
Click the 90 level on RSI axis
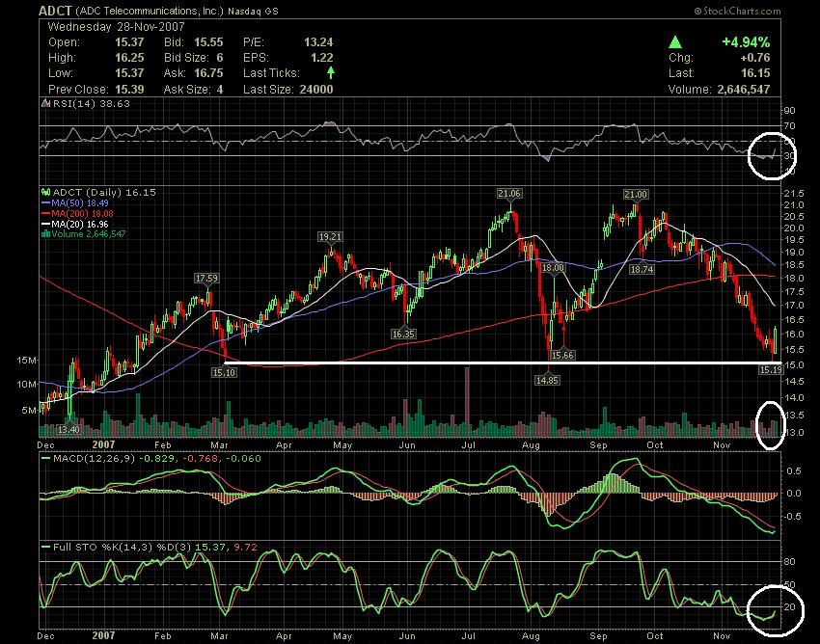[x=789, y=110]
